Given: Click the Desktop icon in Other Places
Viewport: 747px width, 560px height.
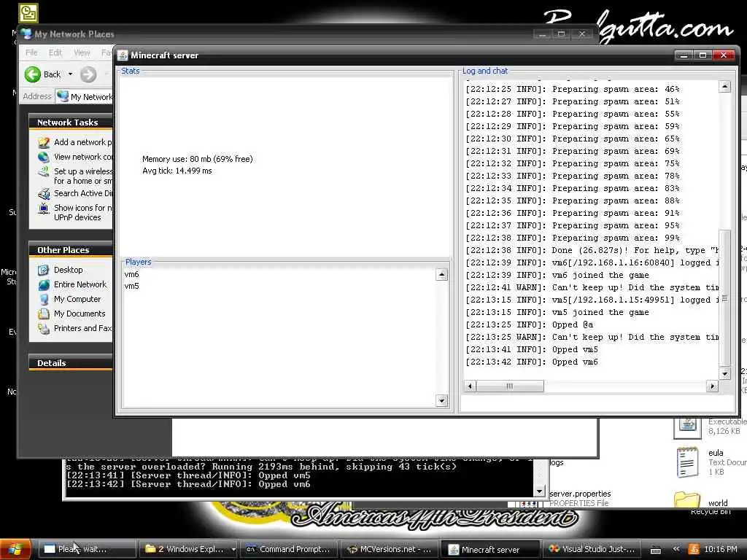Looking at the screenshot, I should point(44,270).
